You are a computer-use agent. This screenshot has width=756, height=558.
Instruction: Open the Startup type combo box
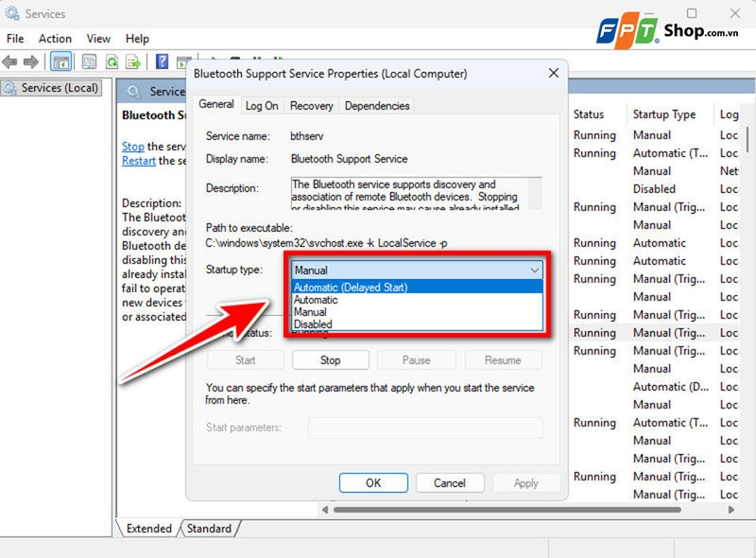pyautogui.click(x=417, y=270)
